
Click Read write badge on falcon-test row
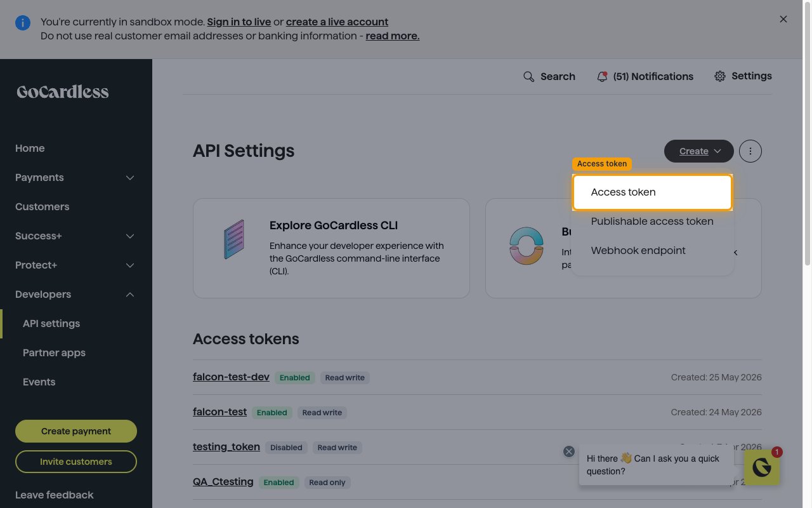coord(322,412)
